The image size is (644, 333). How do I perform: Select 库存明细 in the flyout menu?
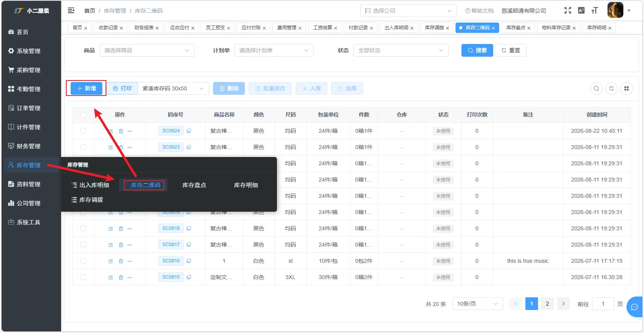pos(246,185)
